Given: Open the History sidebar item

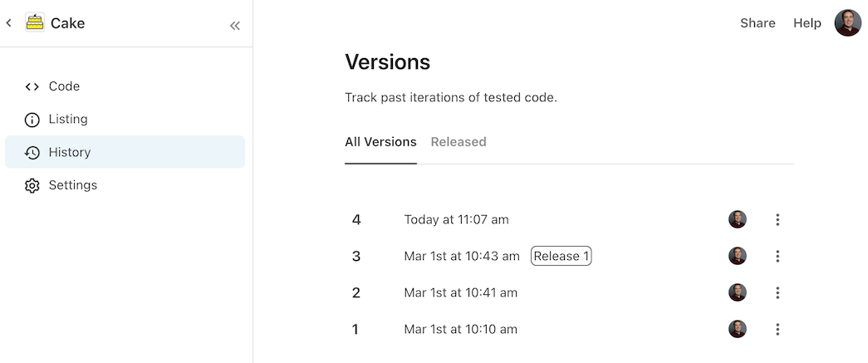Looking at the screenshot, I should click(x=125, y=152).
